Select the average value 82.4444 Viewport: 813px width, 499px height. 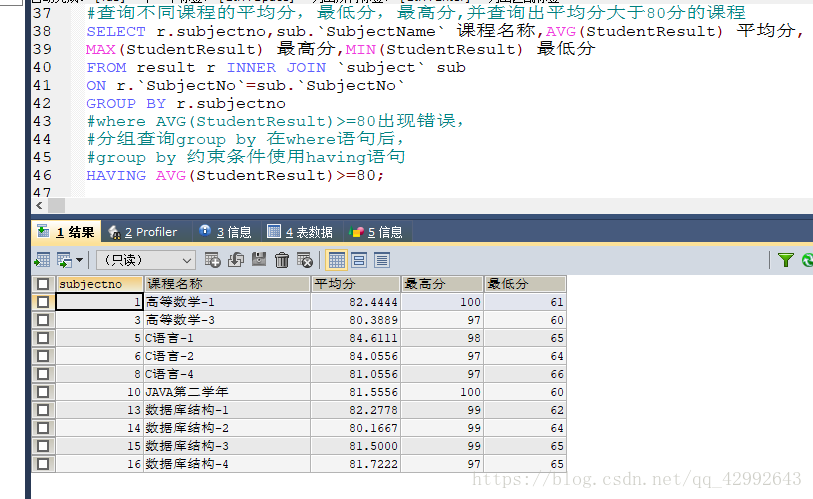tap(356, 302)
